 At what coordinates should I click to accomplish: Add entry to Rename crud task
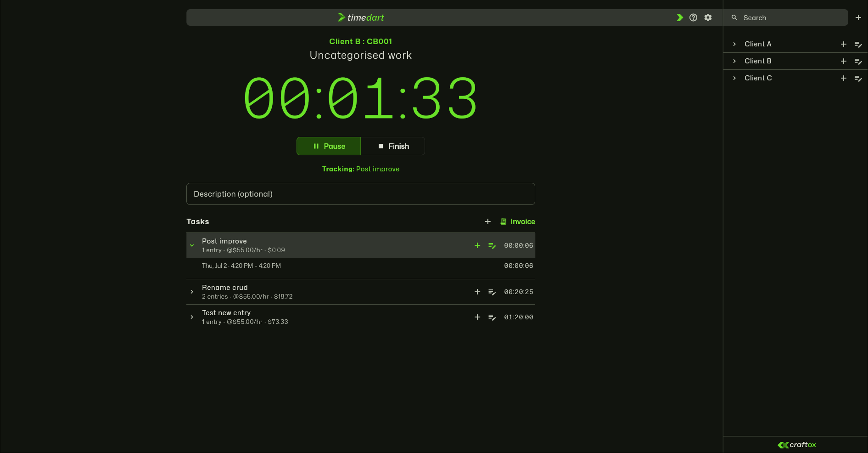point(477,292)
